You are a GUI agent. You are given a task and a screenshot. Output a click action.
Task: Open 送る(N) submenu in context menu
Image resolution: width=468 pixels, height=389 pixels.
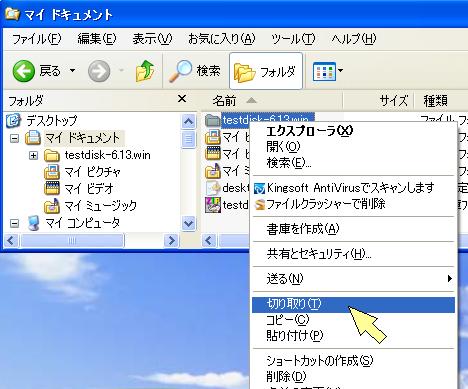pyautogui.click(x=353, y=279)
